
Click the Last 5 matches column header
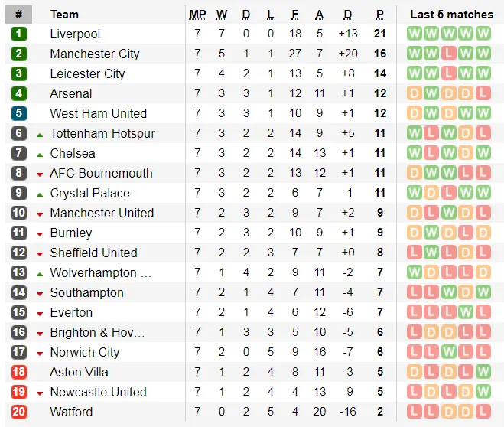pos(451,15)
